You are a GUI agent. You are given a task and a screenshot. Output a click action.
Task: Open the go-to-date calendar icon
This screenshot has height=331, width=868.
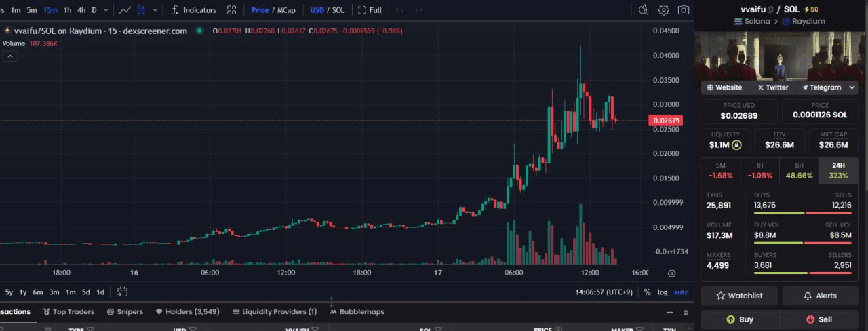click(x=122, y=292)
